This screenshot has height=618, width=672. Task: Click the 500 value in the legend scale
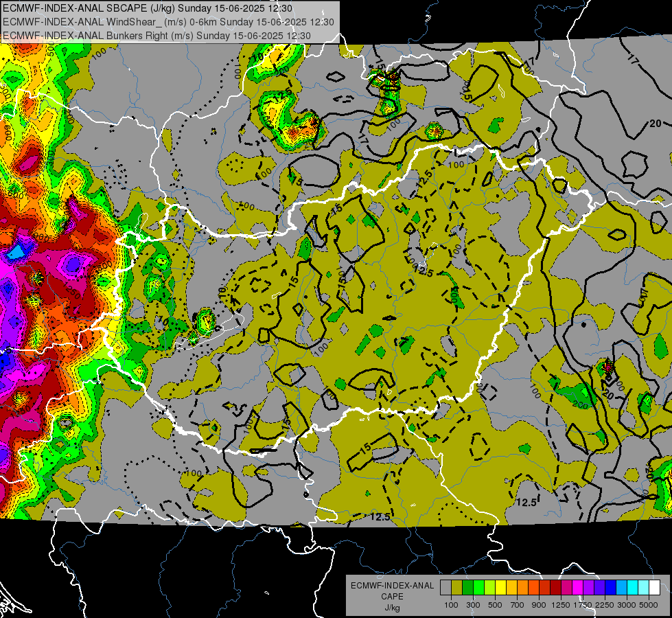click(495, 605)
